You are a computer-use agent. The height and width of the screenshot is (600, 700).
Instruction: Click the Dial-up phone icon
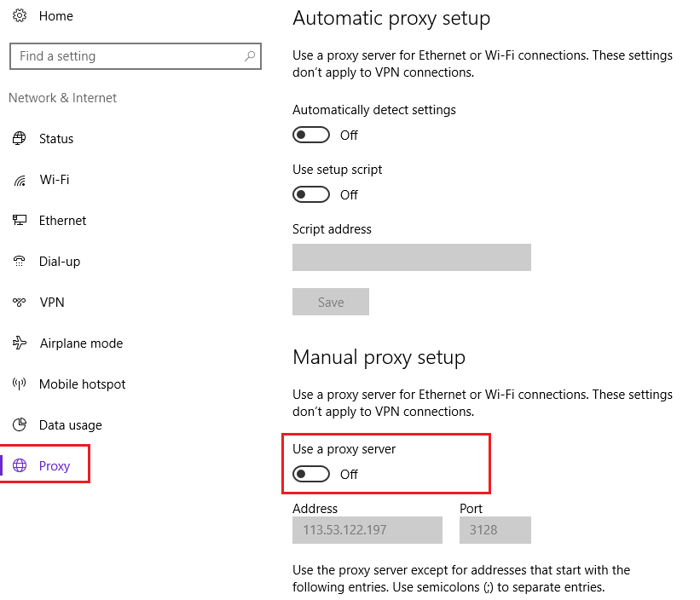coord(20,262)
